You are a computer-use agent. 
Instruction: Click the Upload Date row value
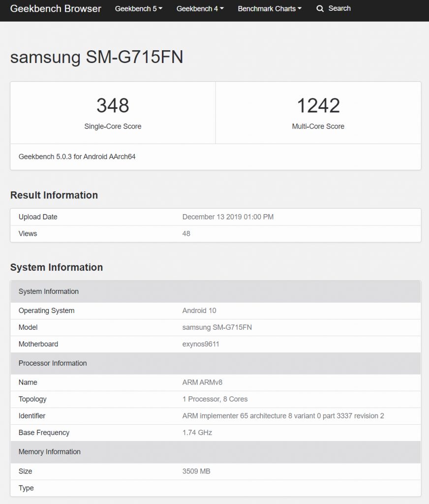[228, 217]
